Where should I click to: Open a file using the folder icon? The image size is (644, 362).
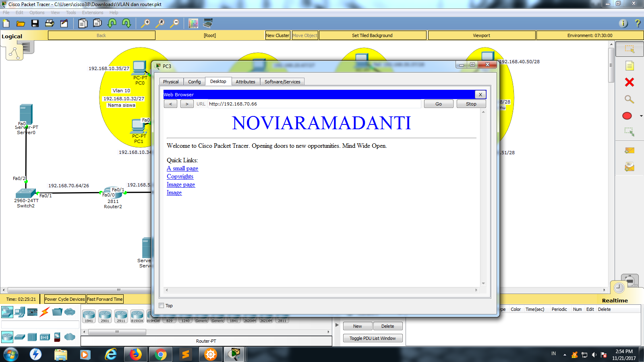pyautogui.click(x=21, y=23)
